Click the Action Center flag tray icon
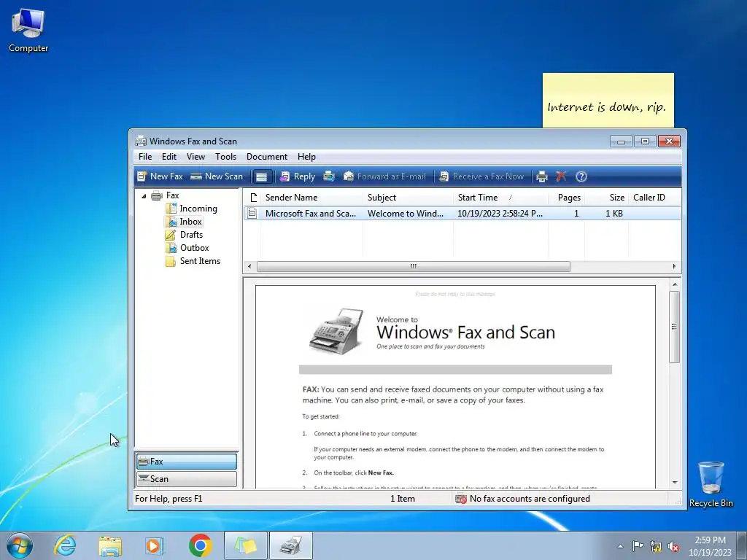747x560 pixels. pos(638,546)
